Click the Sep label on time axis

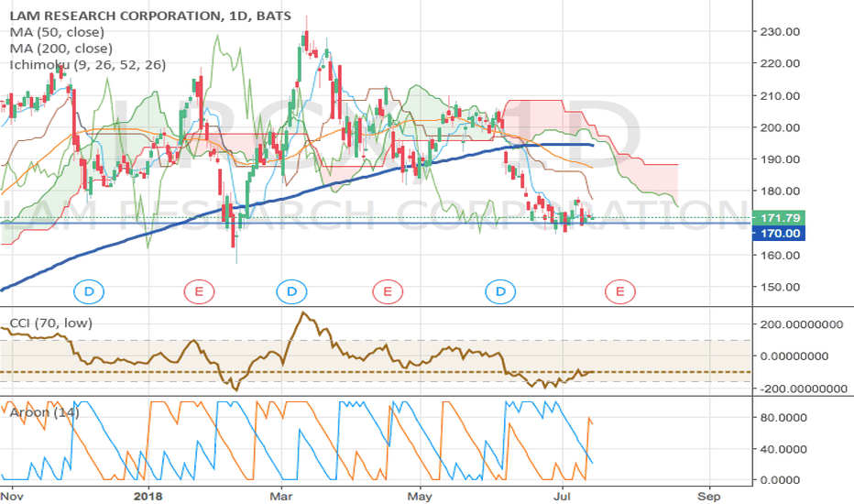[709, 497]
